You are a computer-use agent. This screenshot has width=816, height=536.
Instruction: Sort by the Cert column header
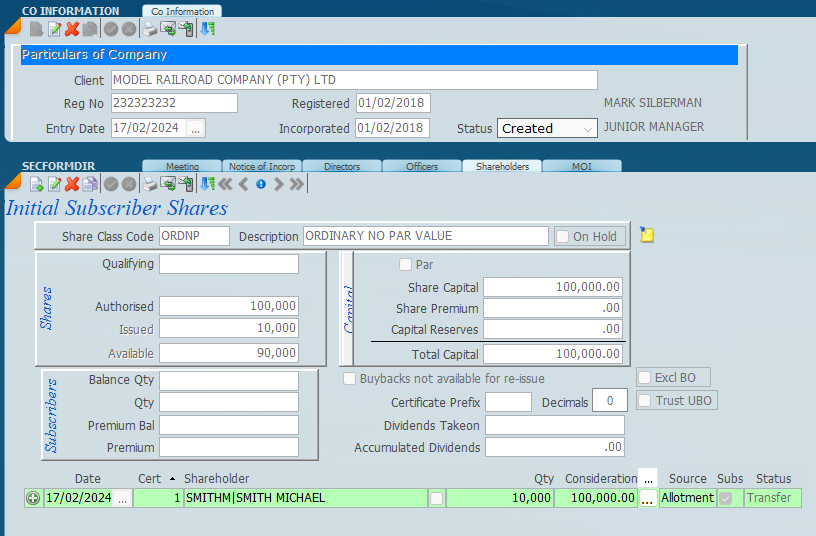tap(150, 479)
